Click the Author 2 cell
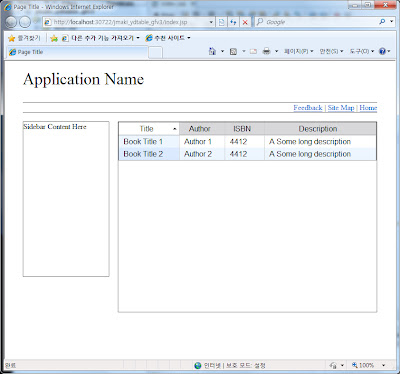Screen dimensions: 400x374 (202, 154)
